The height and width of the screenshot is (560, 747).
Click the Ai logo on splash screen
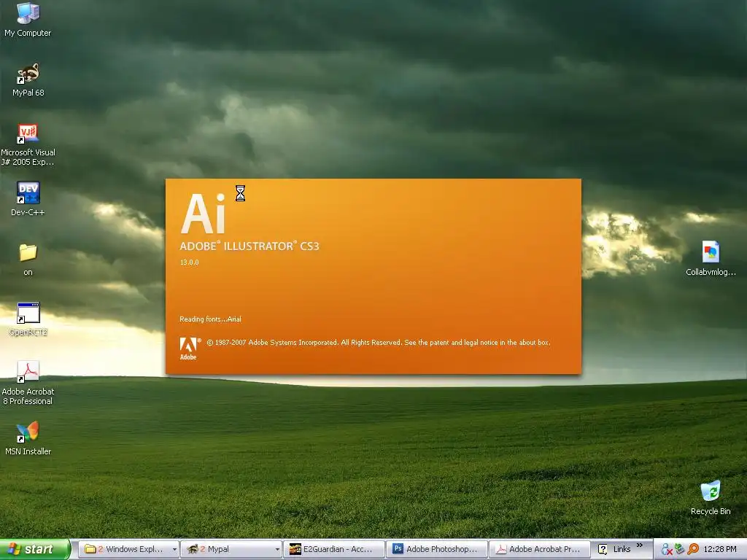click(x=203, y=214)
